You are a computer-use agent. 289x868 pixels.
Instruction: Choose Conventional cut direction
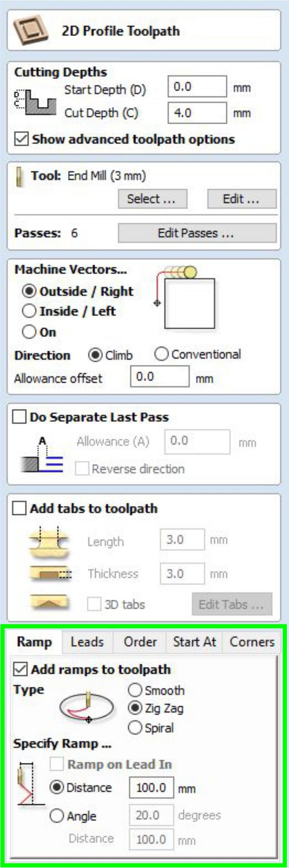[161, 354]
